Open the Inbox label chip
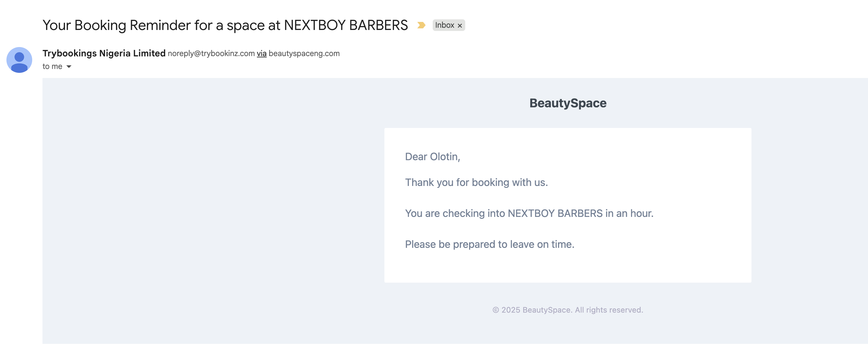 pyautogui.click(x=444, y=25)
